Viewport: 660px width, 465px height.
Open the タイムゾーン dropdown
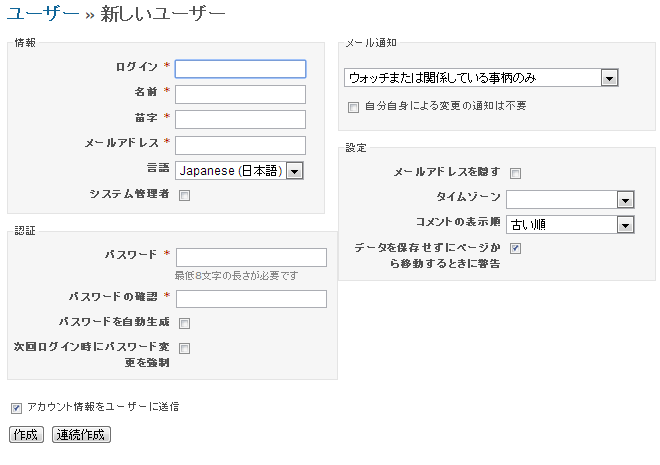pyautogui.click(x=570, y=200)
